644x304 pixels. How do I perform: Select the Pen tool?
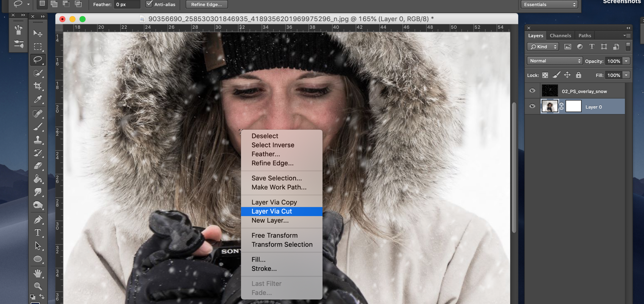[x=38, y=219]
